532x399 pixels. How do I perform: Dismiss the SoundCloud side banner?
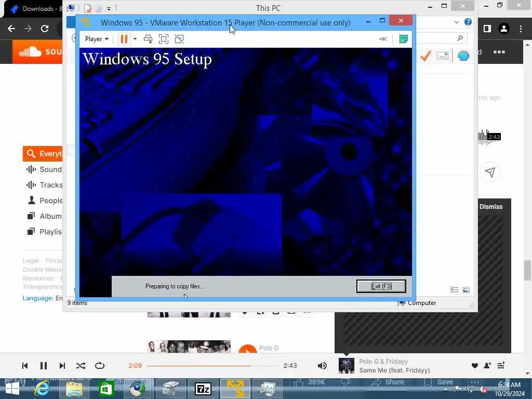[490, 207]
